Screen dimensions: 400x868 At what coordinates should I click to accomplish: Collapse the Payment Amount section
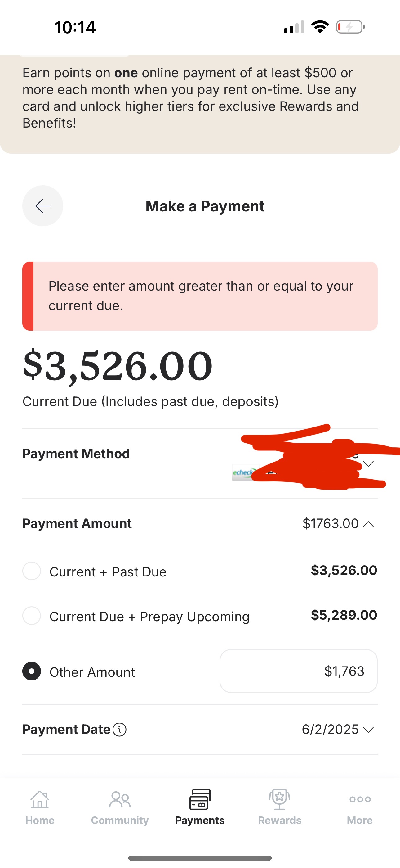click(369, 524)
